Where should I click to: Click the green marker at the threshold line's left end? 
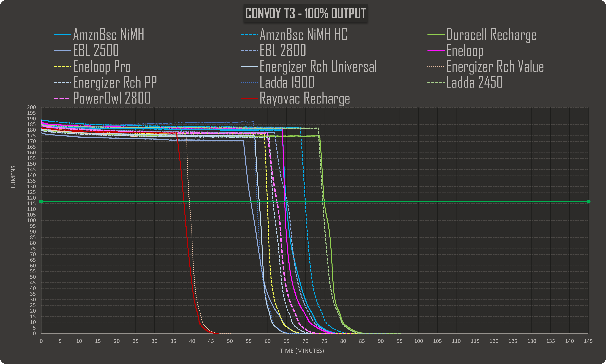41,202
